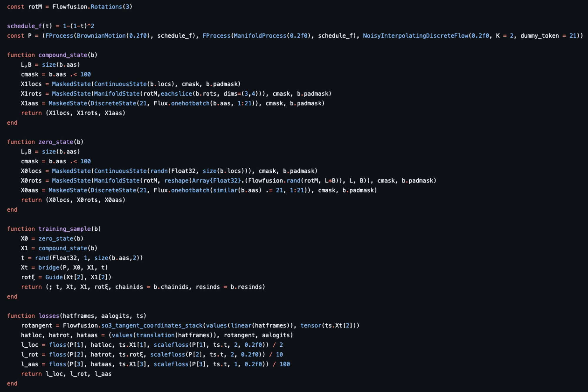Click the final end keyword
This screenshot has height=392, width=588.
(x=12, y=383)
